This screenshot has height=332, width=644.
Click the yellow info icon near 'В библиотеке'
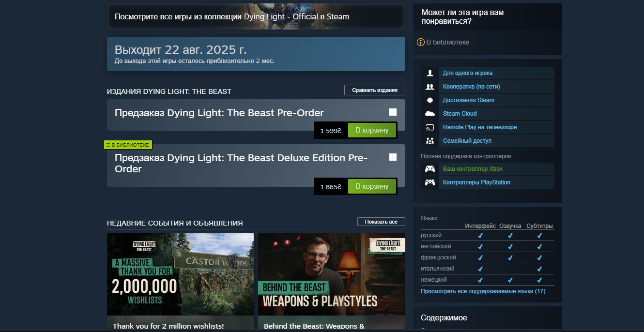coord(421,42)
